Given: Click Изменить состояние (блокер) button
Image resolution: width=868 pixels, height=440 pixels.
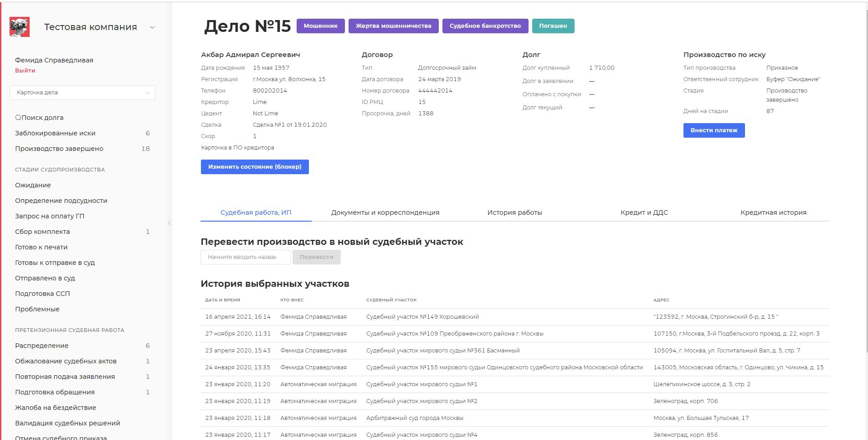Looking at the screenshot, I should coord(255,167).
